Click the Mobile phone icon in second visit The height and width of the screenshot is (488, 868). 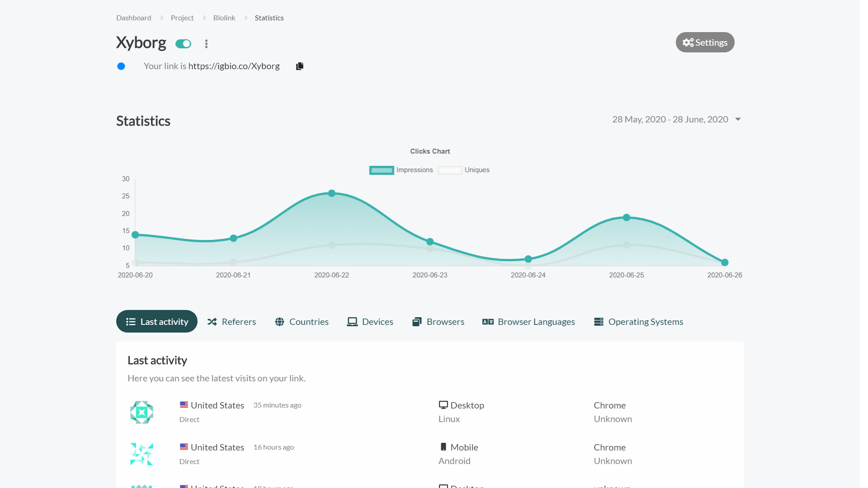pyautogui.click(x=443, y=447)
